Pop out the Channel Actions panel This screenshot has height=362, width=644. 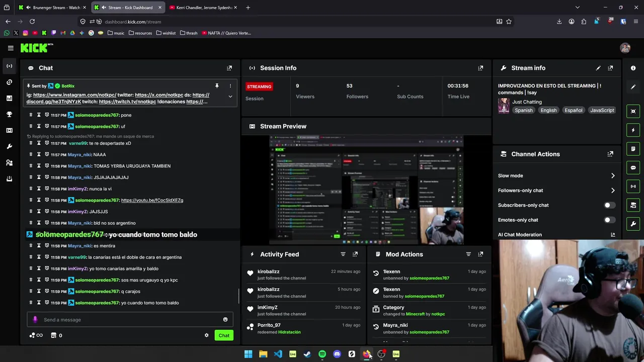pos(610,154)
